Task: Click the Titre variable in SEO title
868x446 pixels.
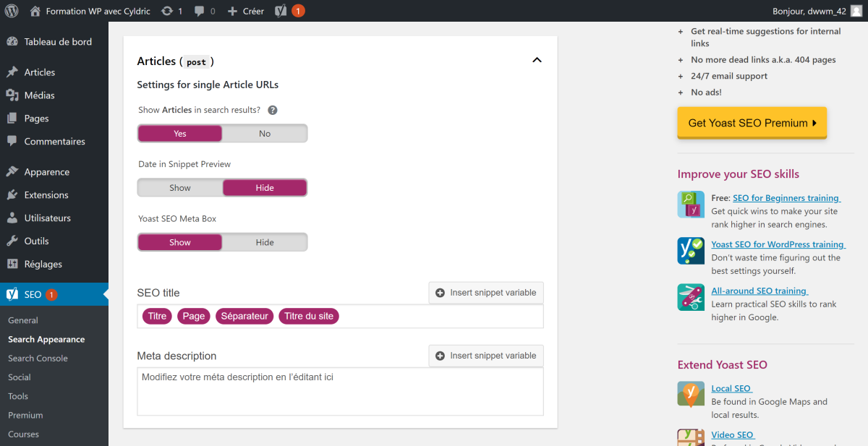Action: 157,316
